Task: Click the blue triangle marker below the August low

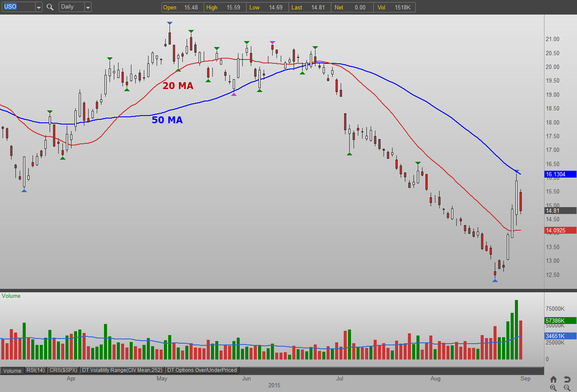Action: point(495,280)
